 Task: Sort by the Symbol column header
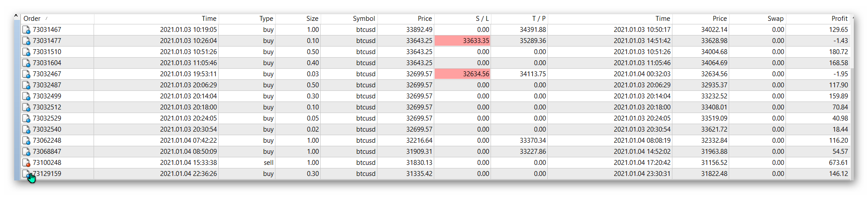coord(364,19)
